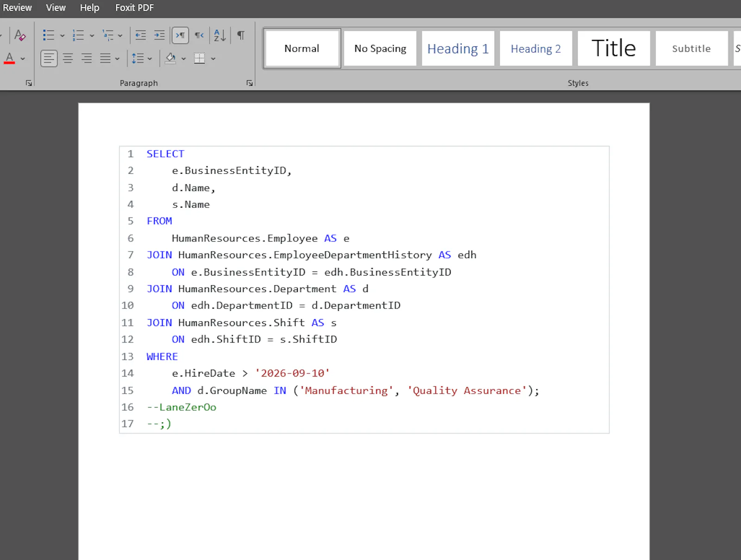Screen dimensions: 741x560
Task: Apply the Heading 2 style
Action: [536, 49]
